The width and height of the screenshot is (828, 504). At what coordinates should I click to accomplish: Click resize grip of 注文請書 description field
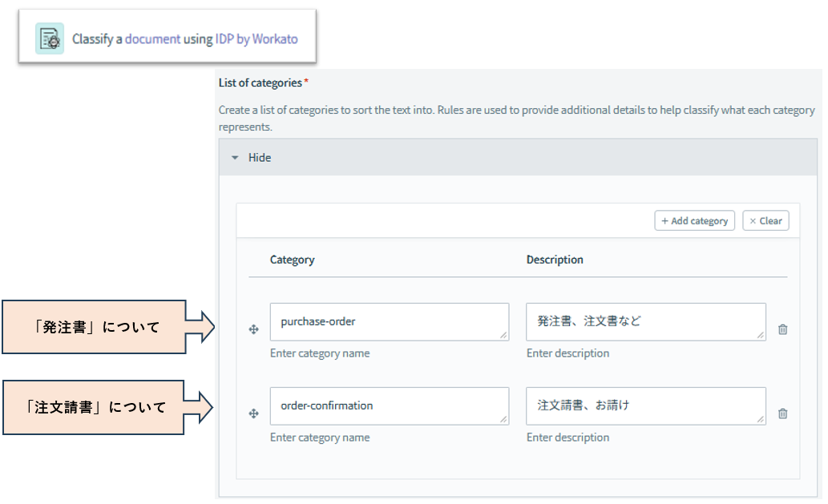(761, 420)
